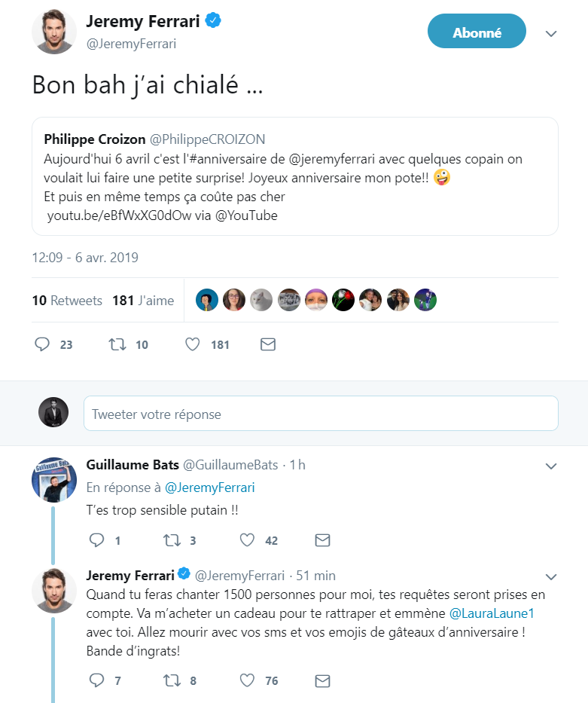Open the 181 J'aime list
The height and width of the screenshot is (703, 588).
pos(143,300)
